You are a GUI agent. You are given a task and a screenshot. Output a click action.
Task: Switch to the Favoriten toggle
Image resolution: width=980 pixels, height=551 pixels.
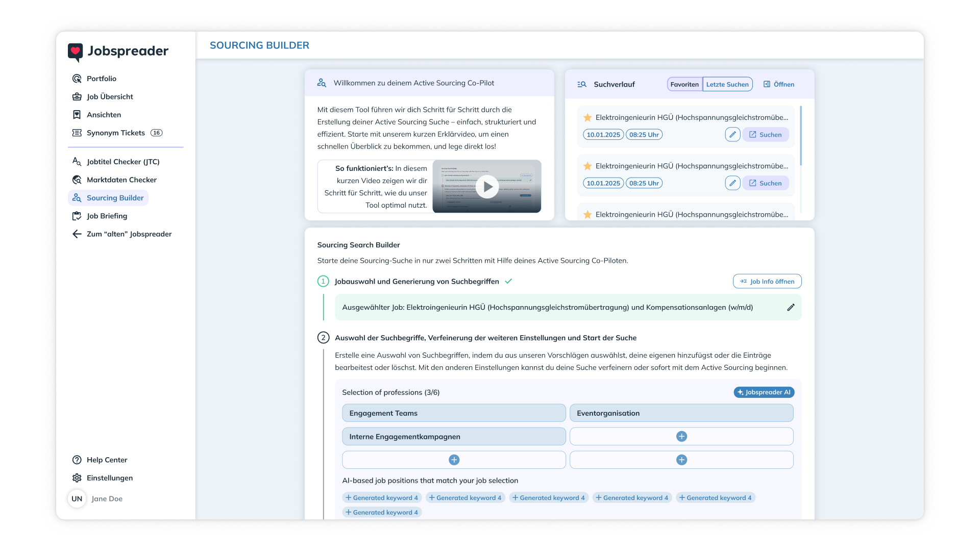(684, 84)
